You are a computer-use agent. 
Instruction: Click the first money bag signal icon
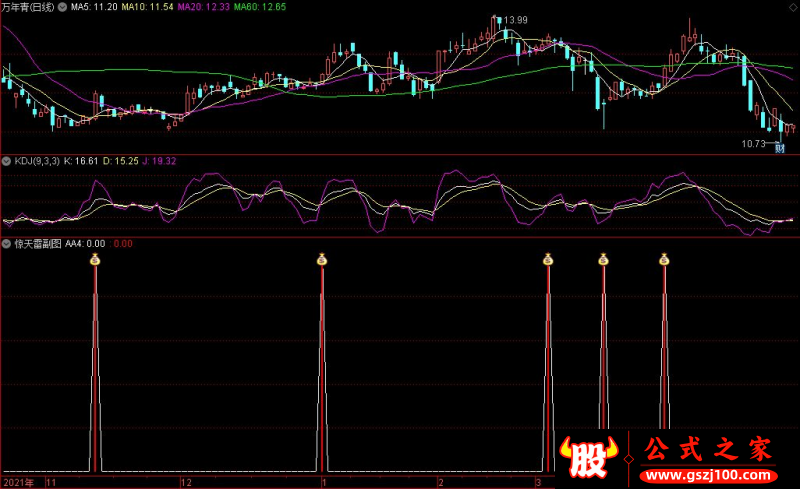click(x=95, y=259)
